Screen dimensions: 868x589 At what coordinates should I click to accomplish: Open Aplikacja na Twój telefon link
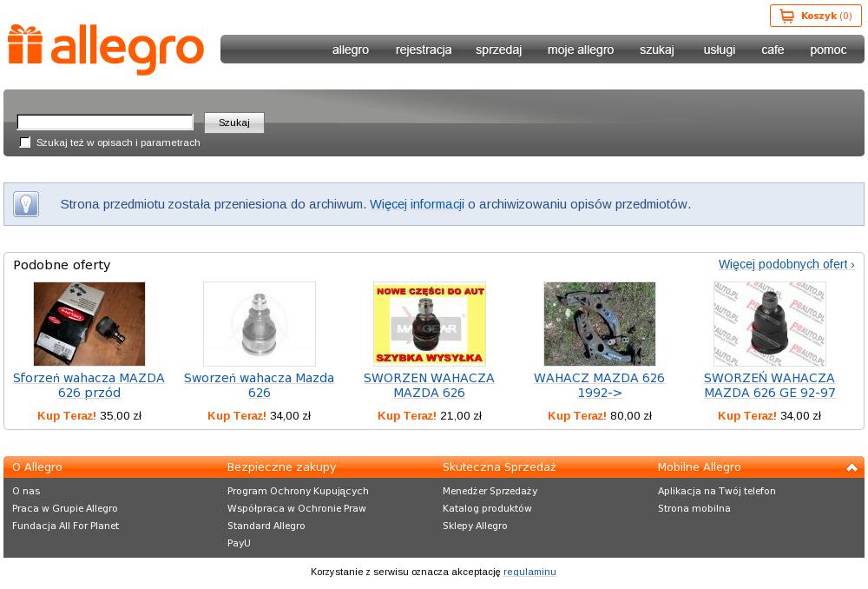tap(717, 491)
